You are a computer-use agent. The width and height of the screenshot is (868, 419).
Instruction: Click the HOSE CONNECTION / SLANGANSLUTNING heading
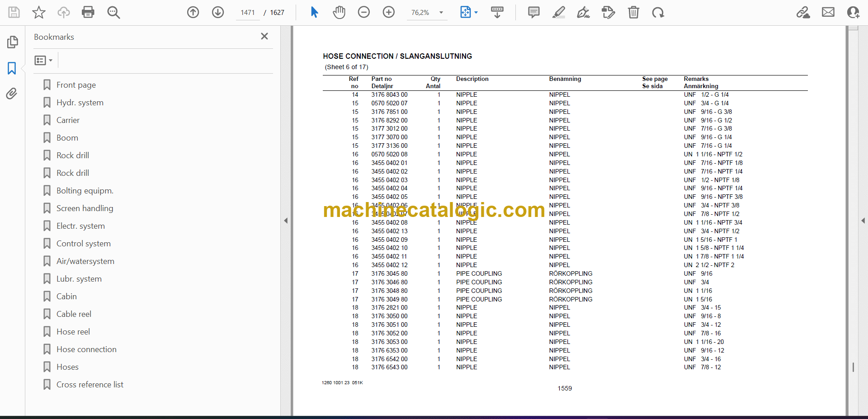pos(397,56)
